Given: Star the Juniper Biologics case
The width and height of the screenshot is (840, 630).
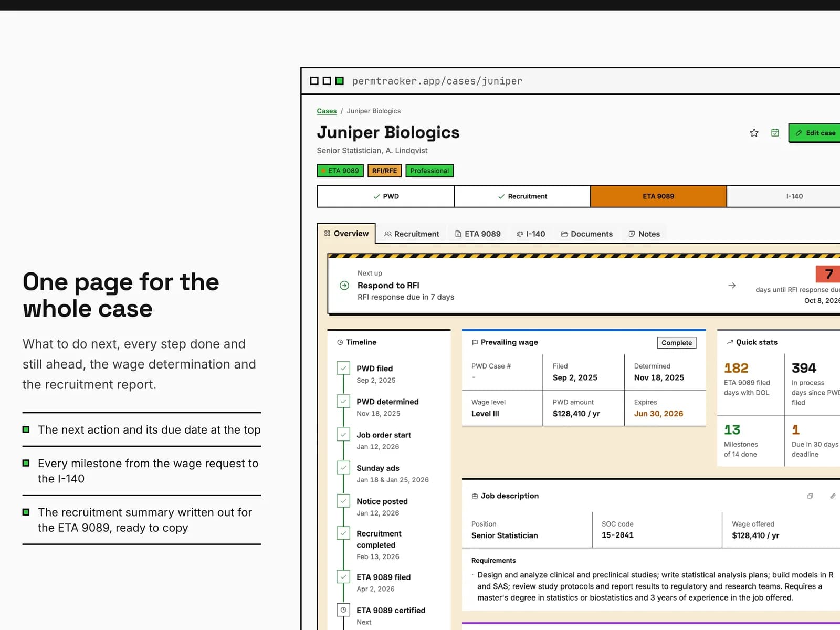Looking at the screenshot, I should click(754, 133).
